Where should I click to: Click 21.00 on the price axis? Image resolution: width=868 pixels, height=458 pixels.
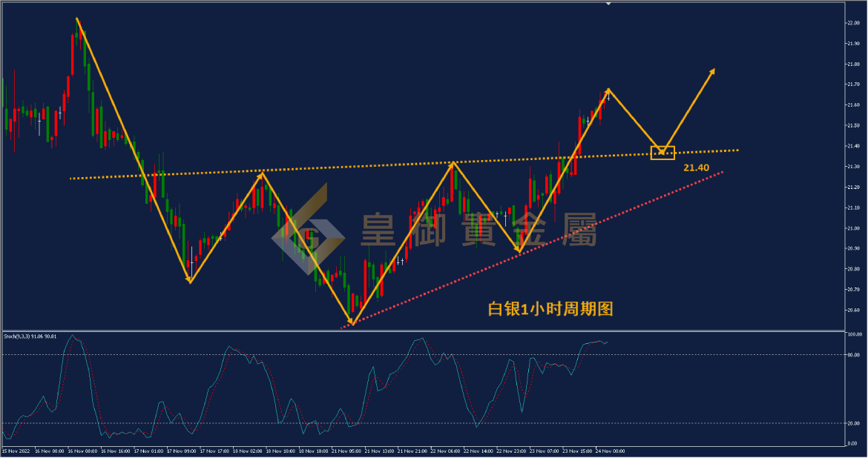853,228
